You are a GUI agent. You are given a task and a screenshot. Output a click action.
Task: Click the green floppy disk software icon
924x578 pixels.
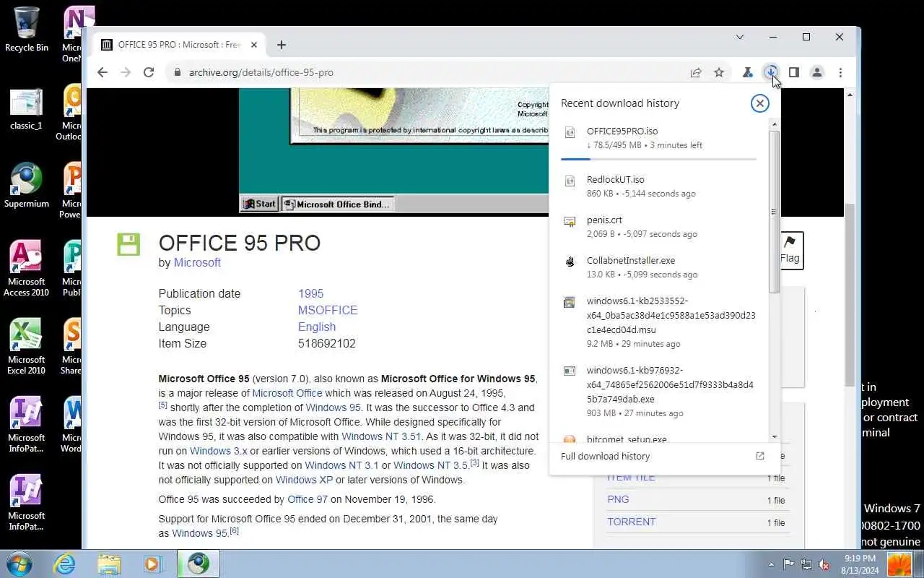click(x=128, y=244)
